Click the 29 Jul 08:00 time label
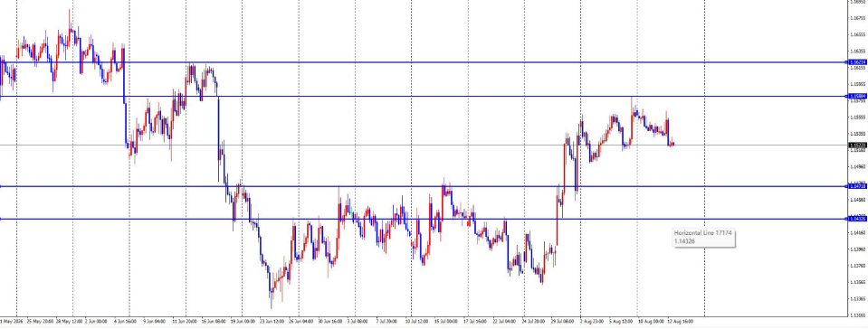Screen dimensions: 868x329 click(x=563, y=321)
